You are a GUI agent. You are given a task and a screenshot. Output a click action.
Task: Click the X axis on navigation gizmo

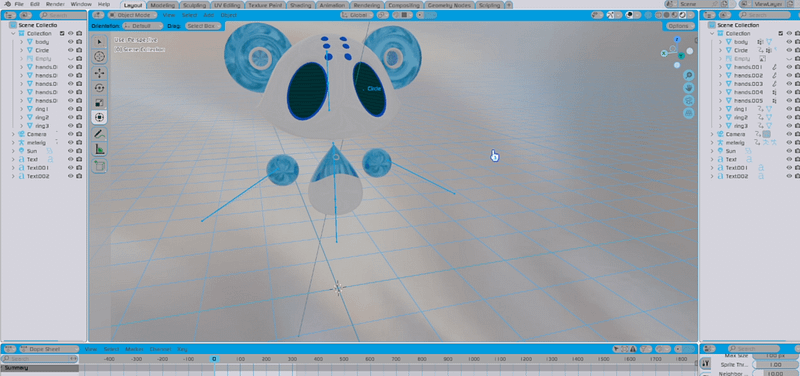(664, 53)
